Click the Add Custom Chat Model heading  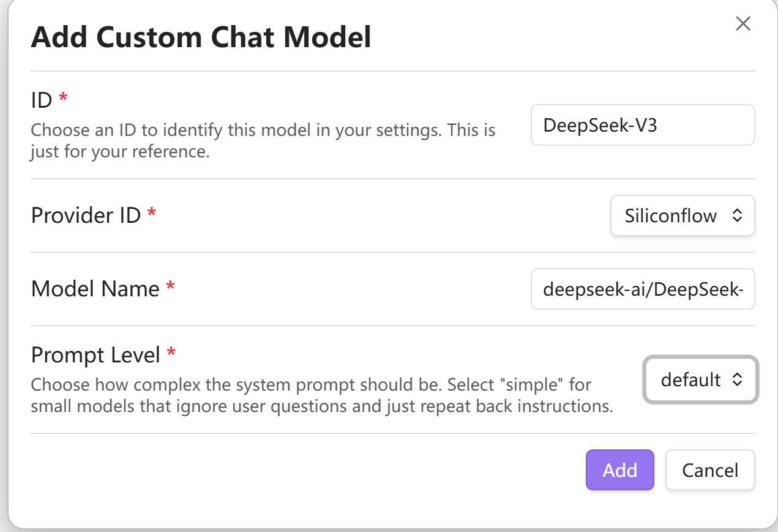click(201, 37)
